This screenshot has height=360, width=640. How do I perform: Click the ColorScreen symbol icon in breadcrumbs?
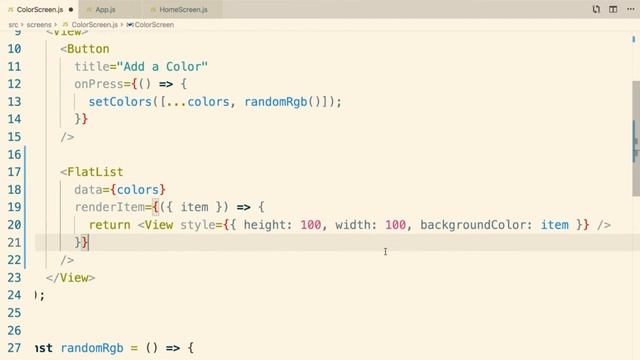click(130, 25)
